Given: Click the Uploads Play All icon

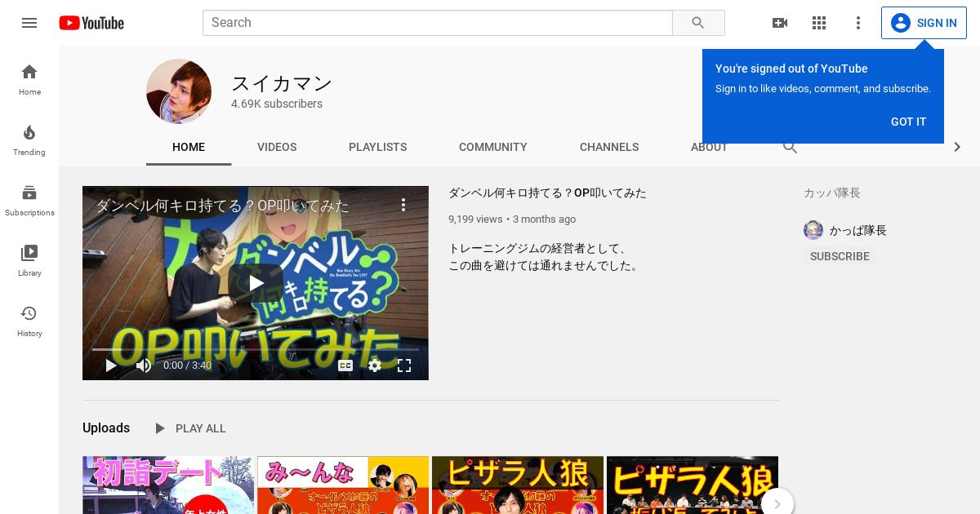Looking at the screenshot, I should 160,428.
